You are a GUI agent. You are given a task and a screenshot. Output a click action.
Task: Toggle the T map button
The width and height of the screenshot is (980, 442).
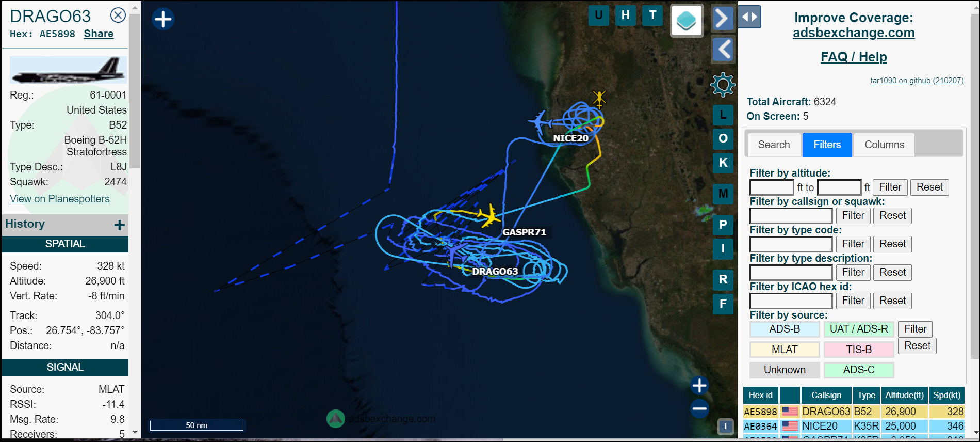[653, 15]
